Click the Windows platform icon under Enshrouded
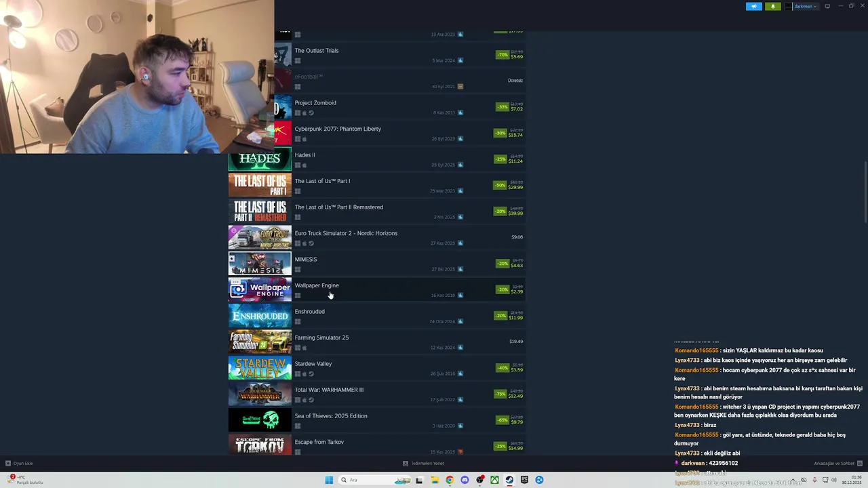 (298, 322)
